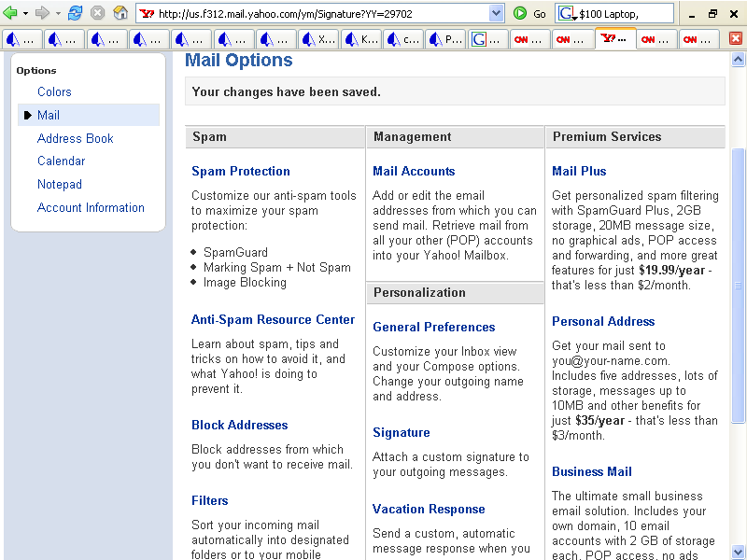
Task: Open Calendar options in sidebar
Action: [61, 161]
